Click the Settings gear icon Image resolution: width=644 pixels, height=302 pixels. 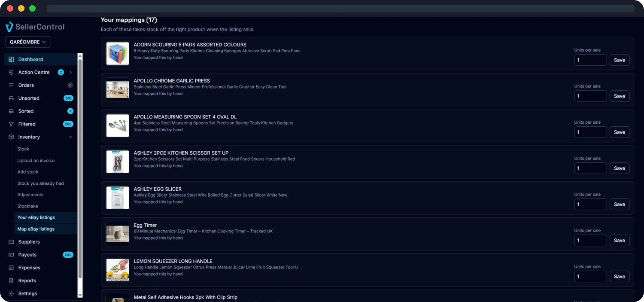pos(11,293)
